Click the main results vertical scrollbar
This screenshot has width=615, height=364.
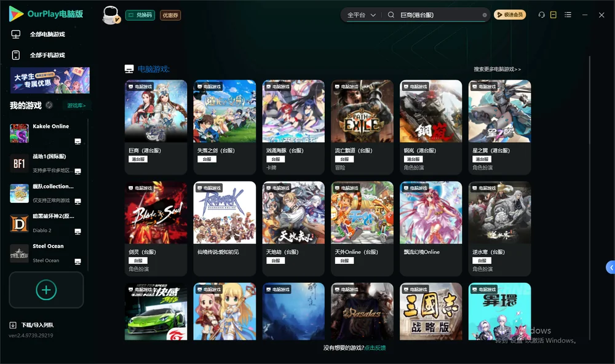(589, 198)
